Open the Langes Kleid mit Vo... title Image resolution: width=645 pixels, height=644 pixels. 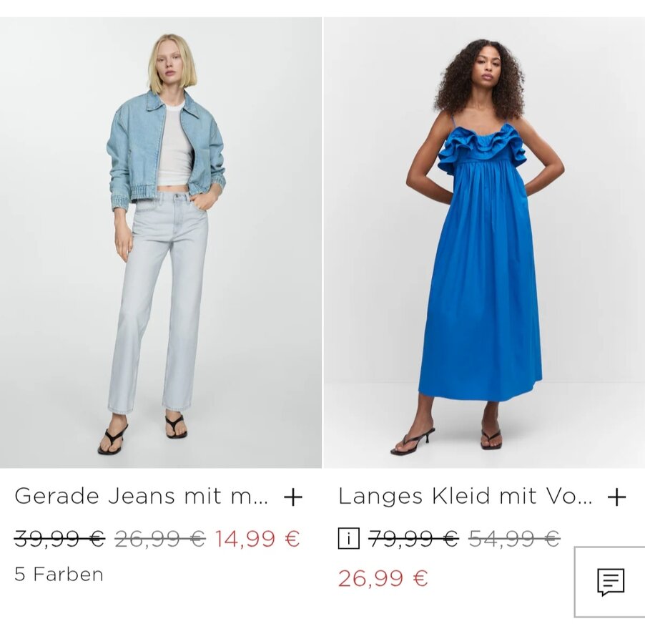tap(465, 496)
